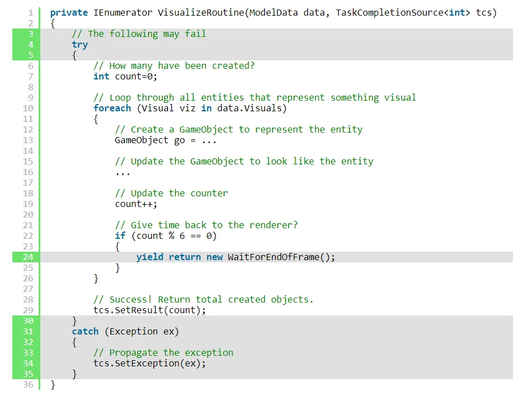Click the count++ statement

coord(136,204)
